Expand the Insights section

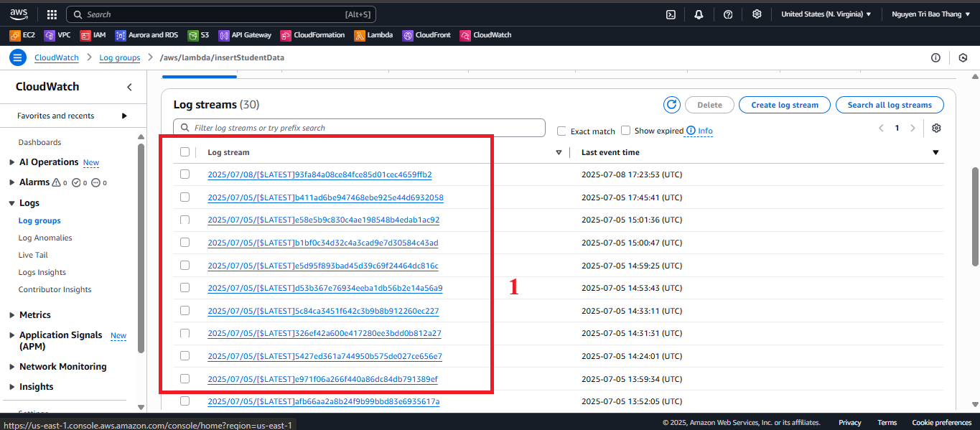click(11, 387)
